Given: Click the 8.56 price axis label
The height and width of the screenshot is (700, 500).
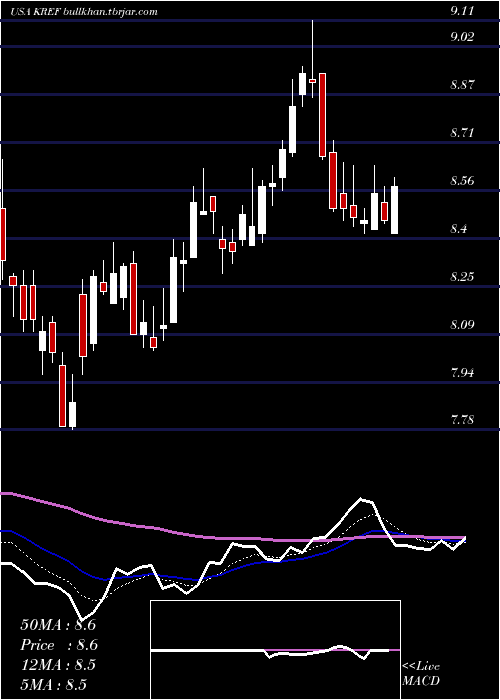Looking at the screenshot, I should 462,181.
